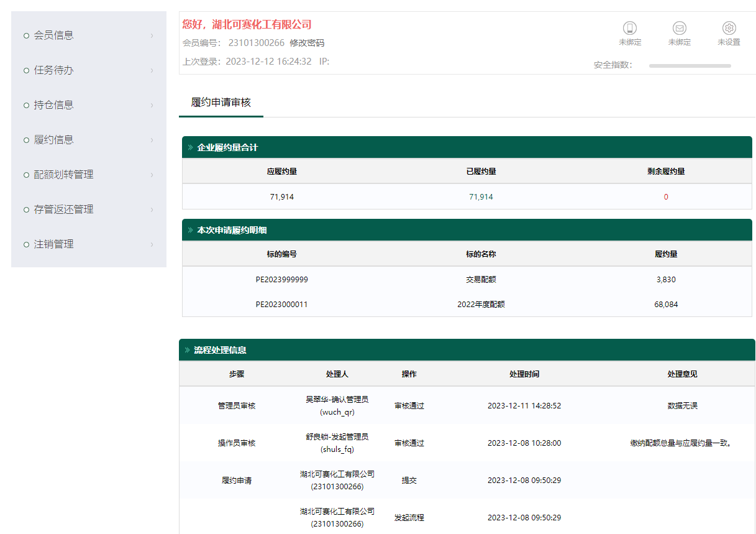This screenshot has height=534, width=756.
Task: Click the 安全指数 progress bar
Action: click(x=690, y=65)
